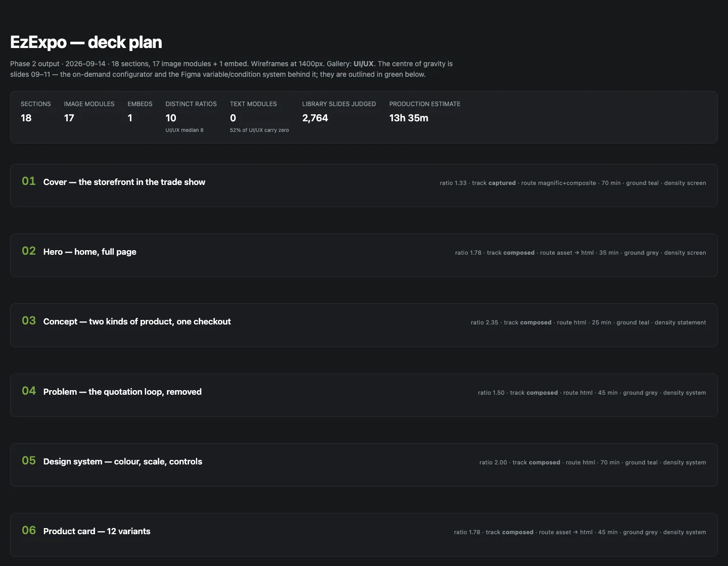Select the value 17 under IMAGE MODULES
This screenshot has height=566, width=728.
69,118
